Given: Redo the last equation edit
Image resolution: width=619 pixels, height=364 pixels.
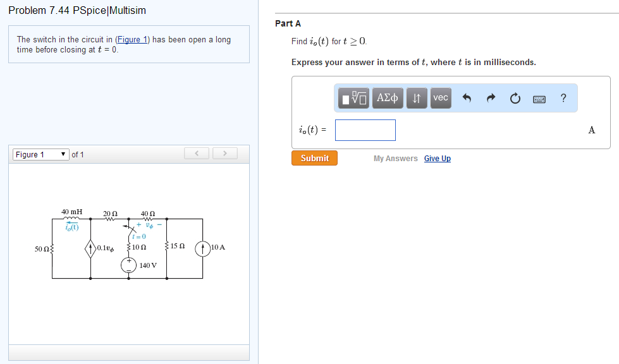Looking at the screenshot, I should click(x=490, y=98).
